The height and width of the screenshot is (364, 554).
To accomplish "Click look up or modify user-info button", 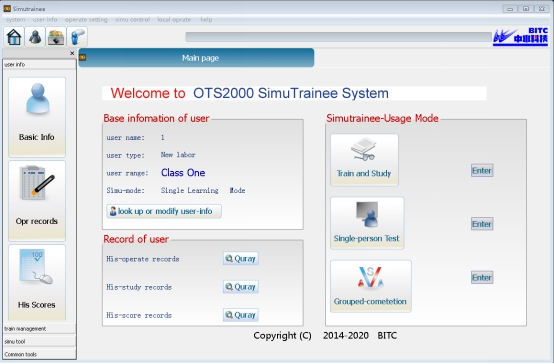I will coord(164,211).
